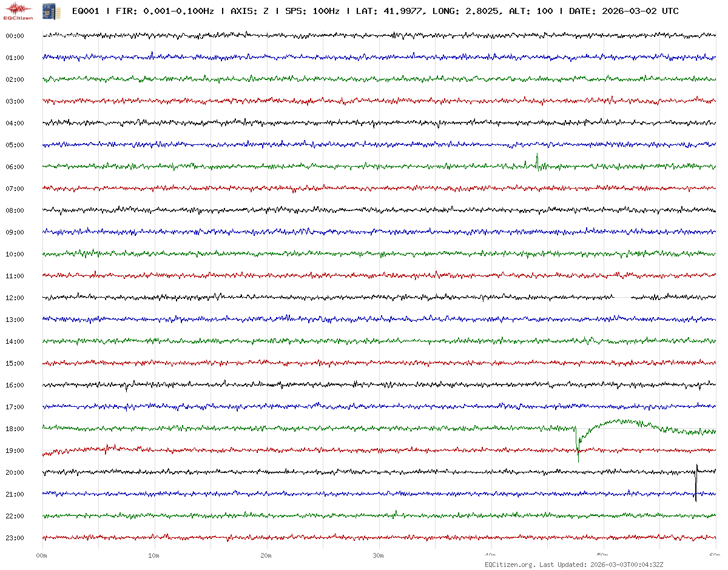Click the EQCitizen.org Last Updated footer text

click(x=573, y=565)
